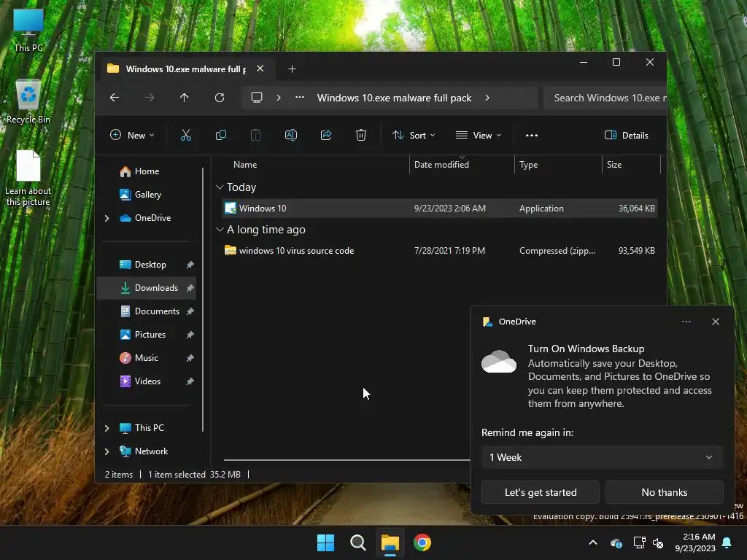This screenshot has width=747, height=560.
Task: Select Downloads in sidebar
Action: (146, 287)
